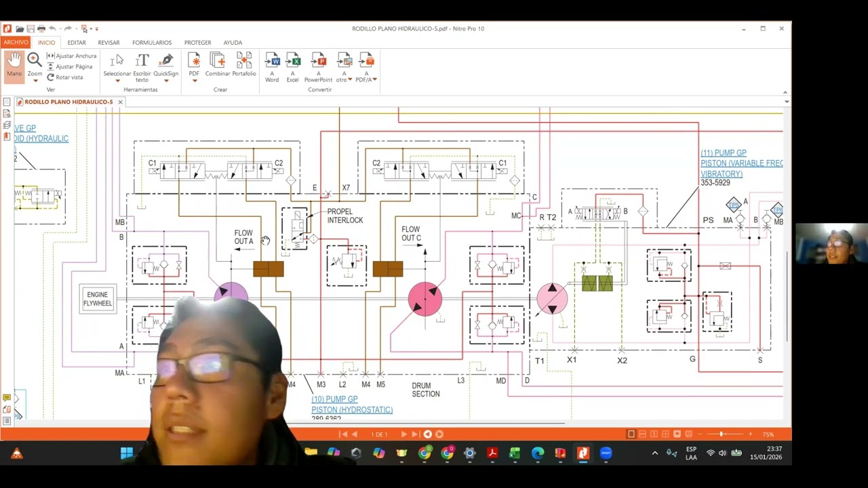Enable single page view layout
Screen dimensions: 868x488
(631, 434)
